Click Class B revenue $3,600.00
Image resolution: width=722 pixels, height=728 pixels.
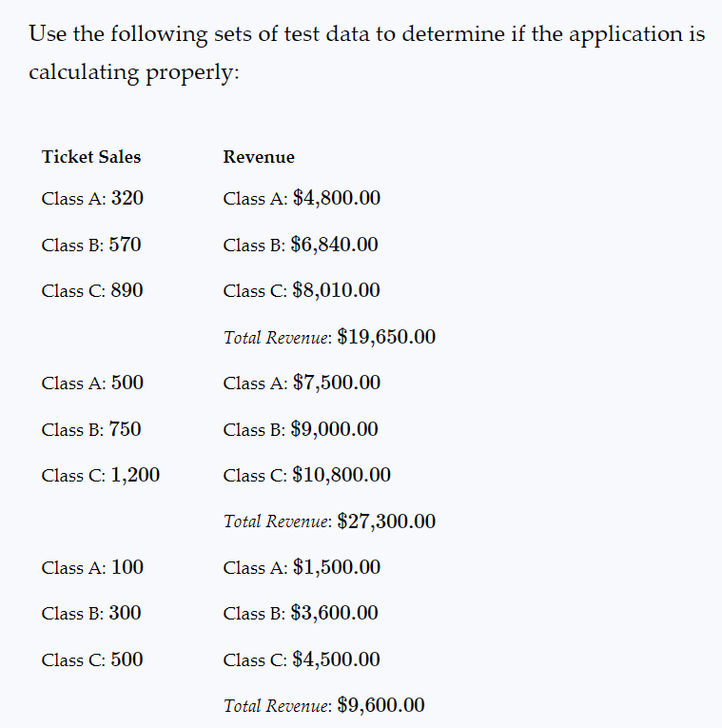coord(301,613)
